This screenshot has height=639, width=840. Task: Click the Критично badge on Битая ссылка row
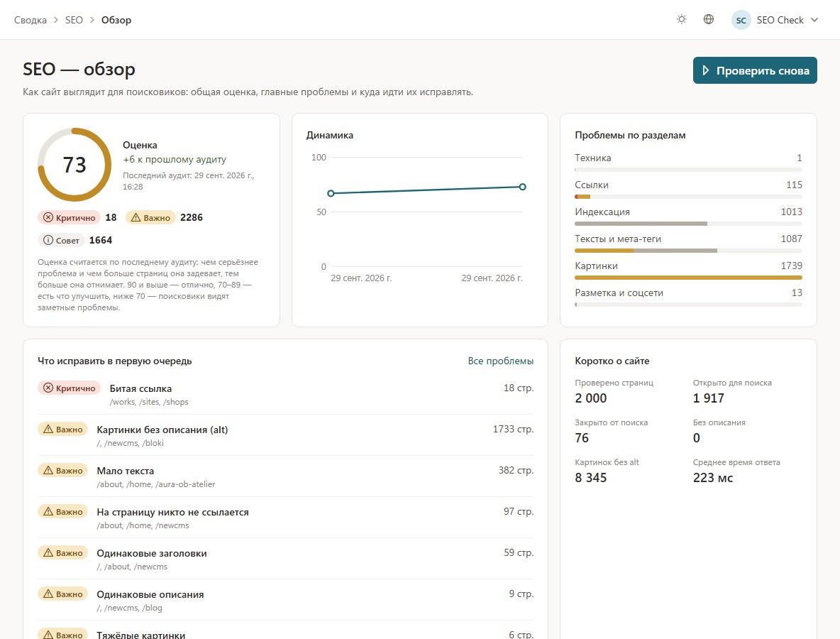coord(70,388)
